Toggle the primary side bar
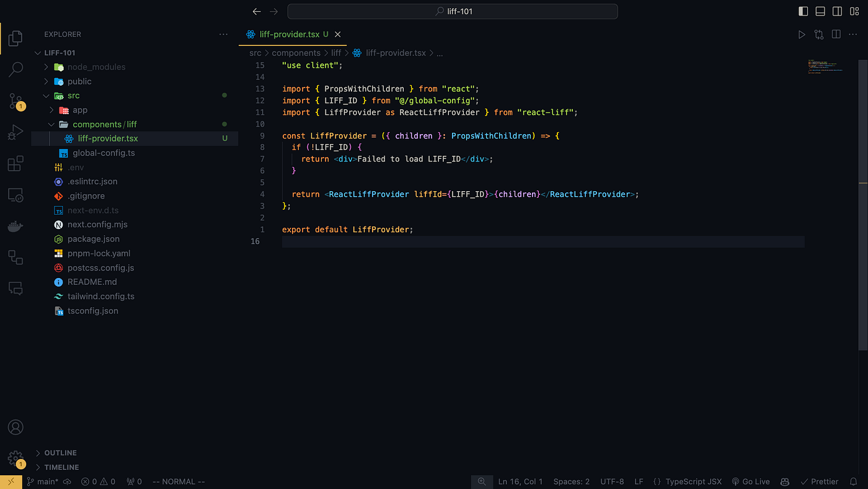 (804, 11)
